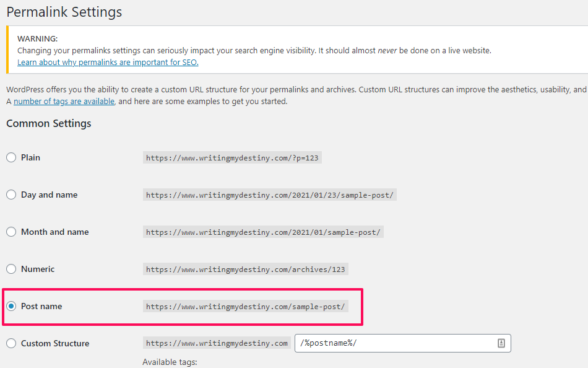The width and height of the screenshot is (588, 368).
Task: Click the "Custom Structure" label text
Action: (55, 343)
